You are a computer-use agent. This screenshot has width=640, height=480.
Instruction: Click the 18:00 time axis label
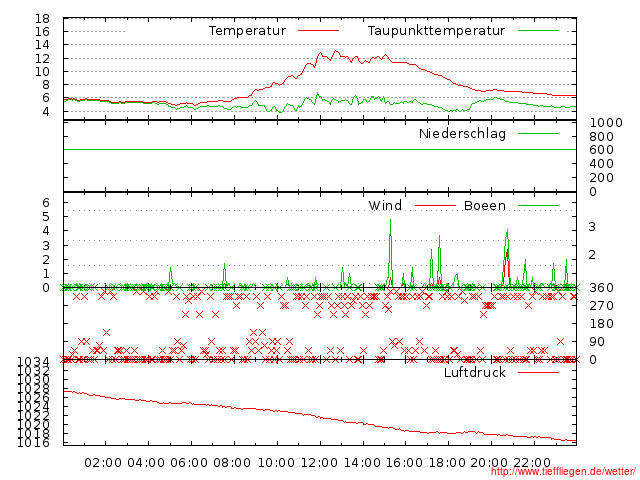447,463
